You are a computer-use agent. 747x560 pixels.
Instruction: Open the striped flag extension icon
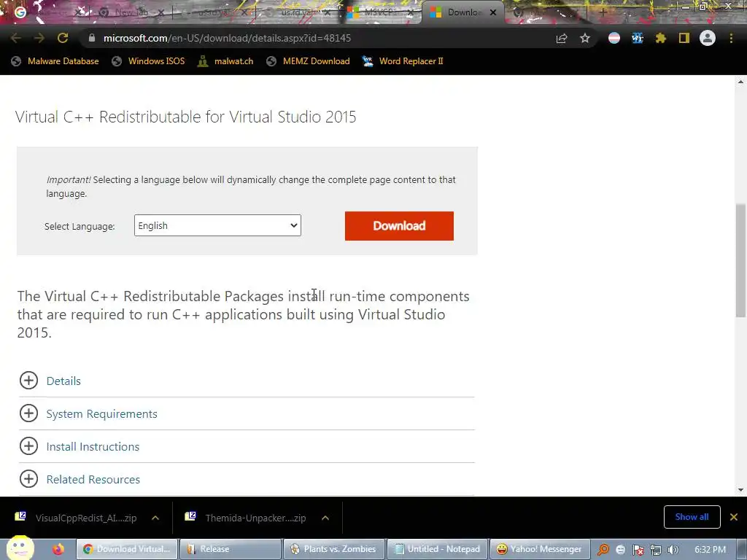point(614,38)
